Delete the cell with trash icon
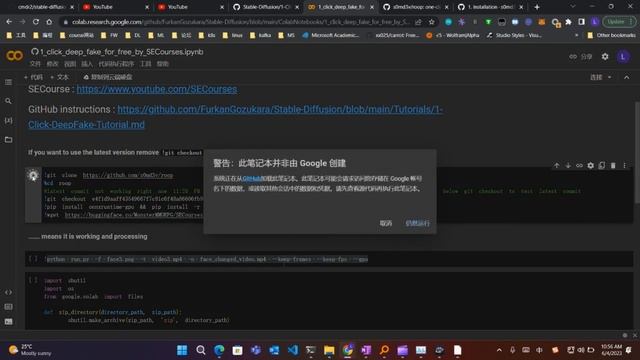The height and width of the screenshot is (360, 640). tap(613, 165)
